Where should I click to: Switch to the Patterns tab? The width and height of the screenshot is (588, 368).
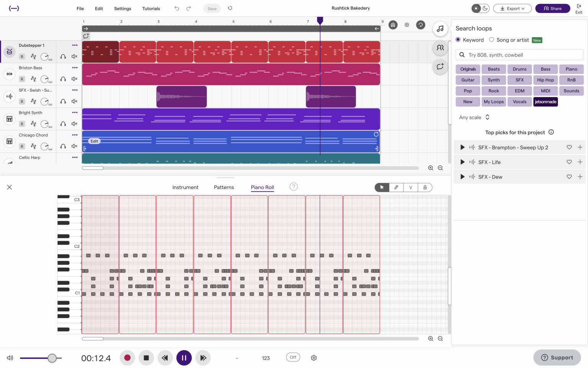(x=224, y=187)
